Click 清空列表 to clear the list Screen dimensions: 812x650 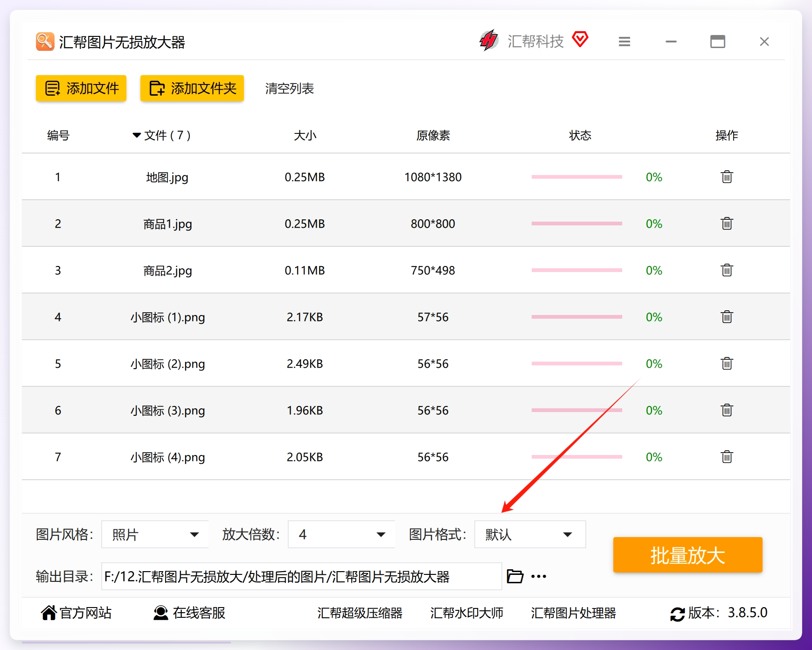[x=290, y=89]
